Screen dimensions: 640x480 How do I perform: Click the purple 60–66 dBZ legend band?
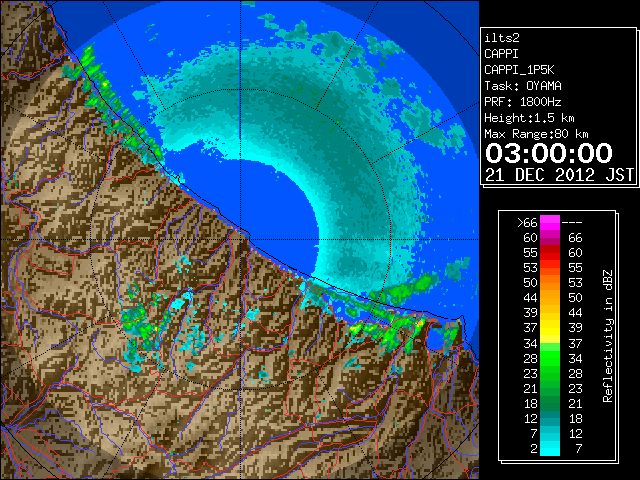point(550,238)
